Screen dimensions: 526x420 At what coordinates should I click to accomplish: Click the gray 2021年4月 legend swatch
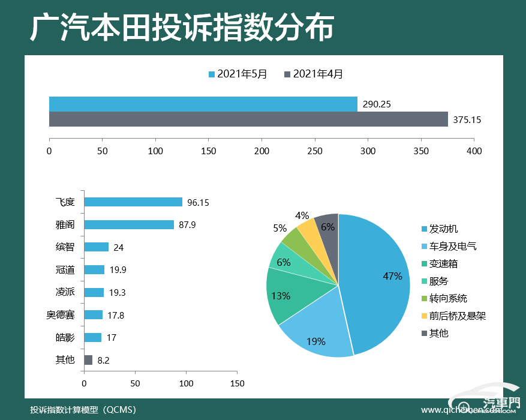[x=287, y=74]
